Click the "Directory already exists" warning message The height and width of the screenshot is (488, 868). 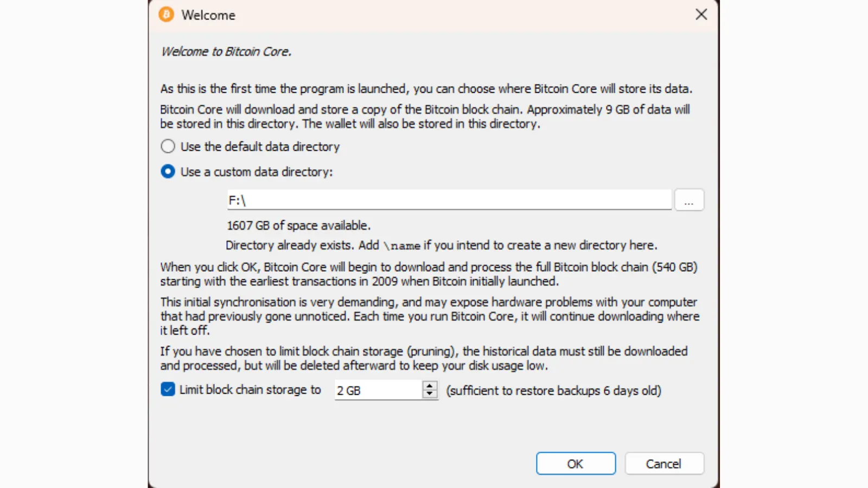coord(441,246)
